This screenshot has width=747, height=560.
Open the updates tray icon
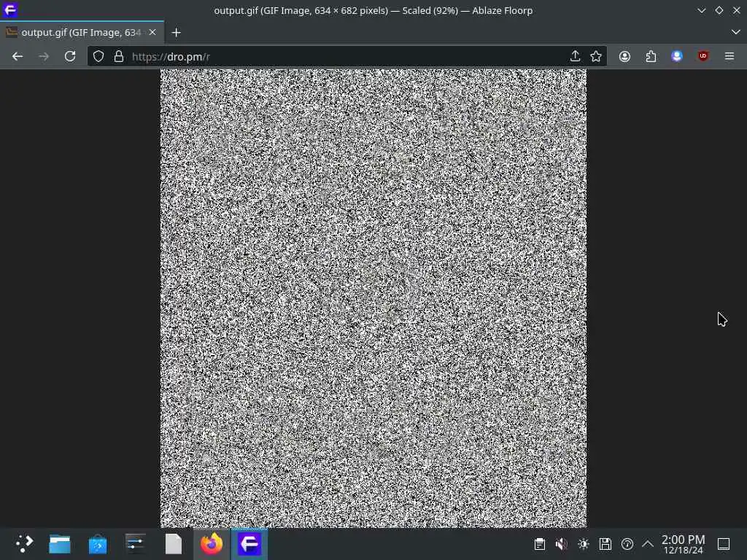coord(627,544)
